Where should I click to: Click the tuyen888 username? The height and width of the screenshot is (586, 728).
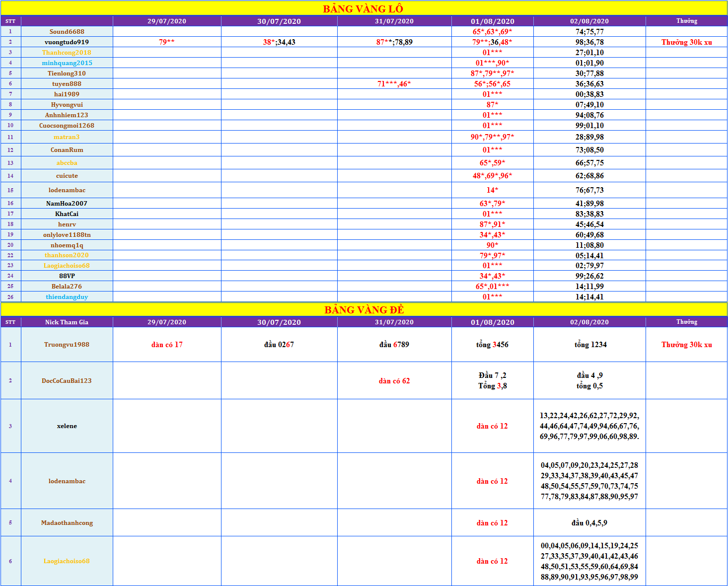click(67, 84)
